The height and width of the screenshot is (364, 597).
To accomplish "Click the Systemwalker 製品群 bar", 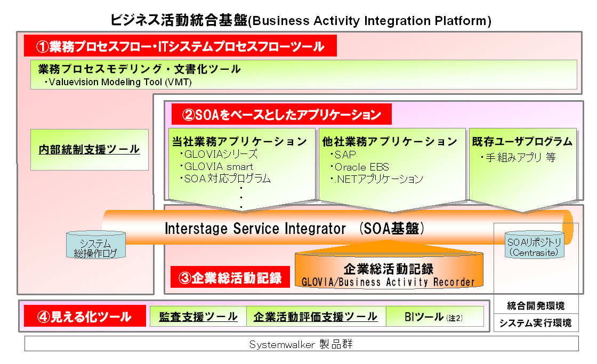I will [x=301, y=344].
